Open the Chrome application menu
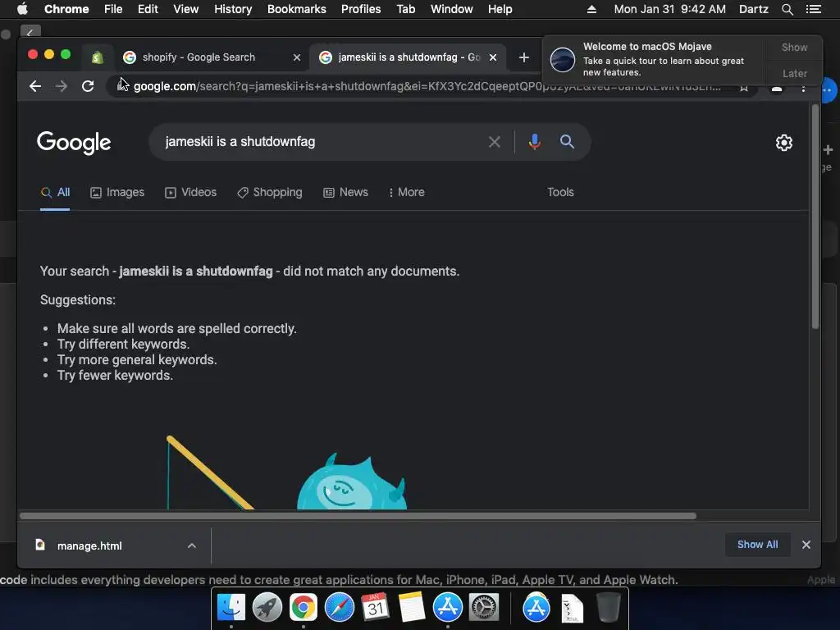This screenshot has width=840, height=630. pyautogui.click(x=66, y=9)
